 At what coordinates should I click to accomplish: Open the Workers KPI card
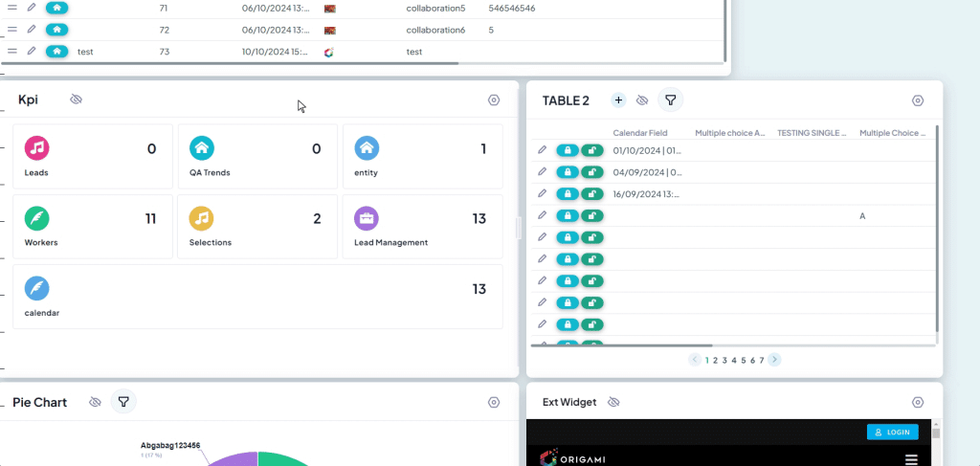pyautogui.click(x=93, y=226)
